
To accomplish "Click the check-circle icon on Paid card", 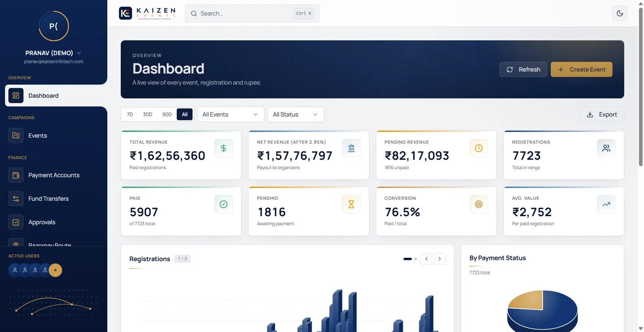I will [x=224, y=204].
